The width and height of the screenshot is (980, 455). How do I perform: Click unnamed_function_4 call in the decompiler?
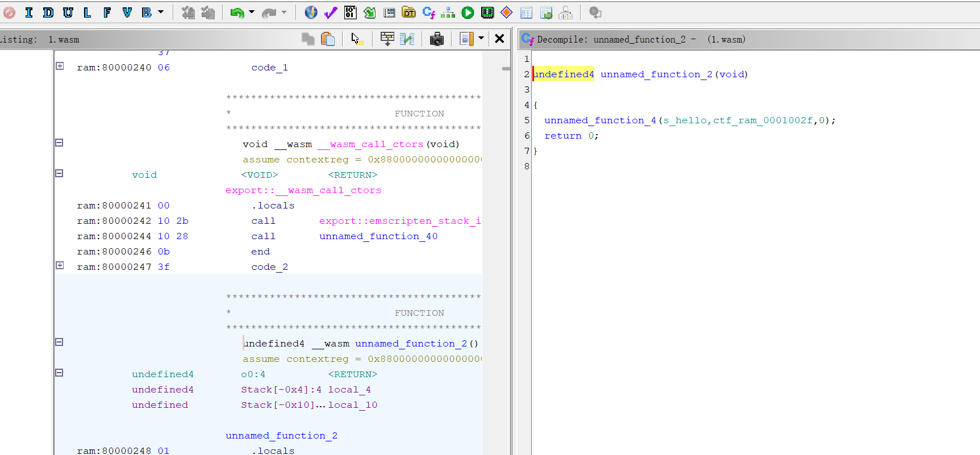599,120
